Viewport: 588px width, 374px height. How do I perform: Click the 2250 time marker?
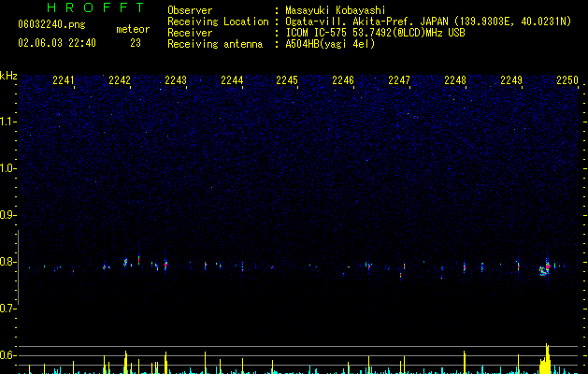click(567, 80)
